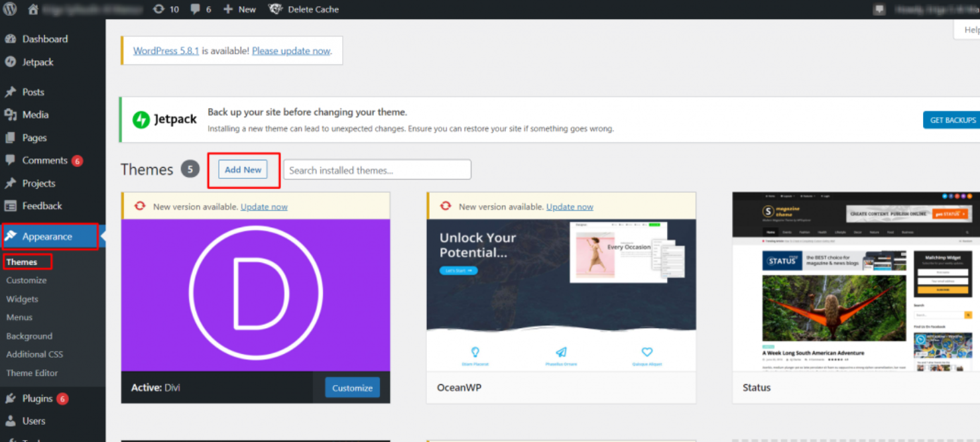
Task: Click Update now on the Divi theme
Action: pyautogui.click(x=264, y=207)
